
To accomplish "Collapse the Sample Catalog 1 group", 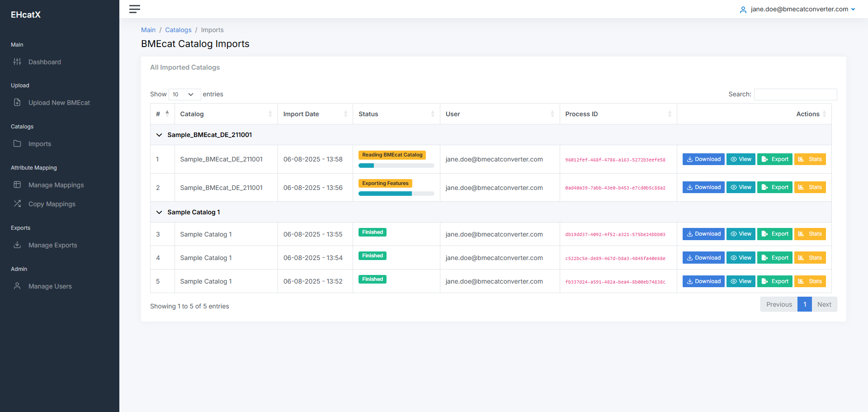I will 159,212.
